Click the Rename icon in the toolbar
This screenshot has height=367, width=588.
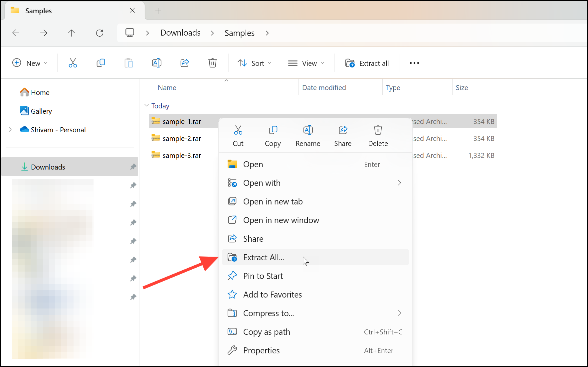[x=156, y=63]
